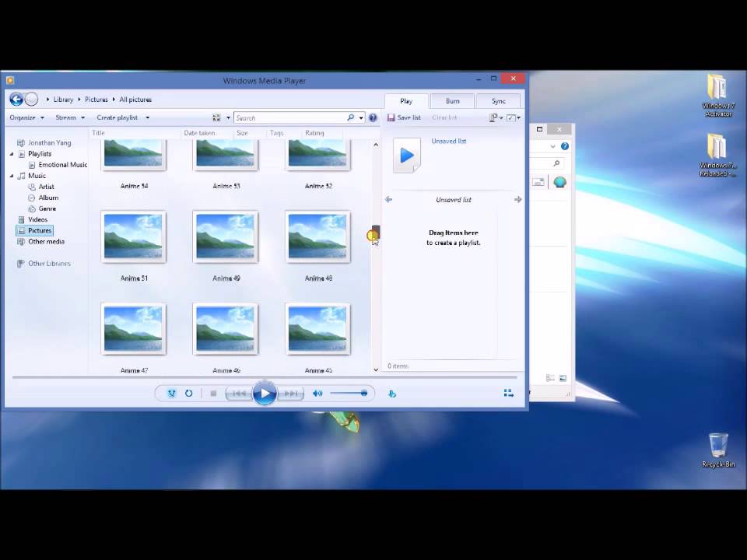This screenshot has width=747, height=560.
Task: Click the Previous track button
Action: pyautogui.click(x=239, y=394)
